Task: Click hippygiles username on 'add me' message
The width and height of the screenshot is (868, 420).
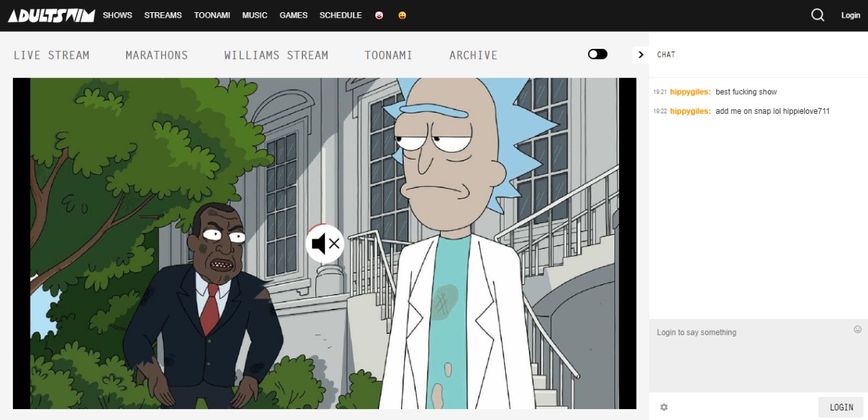Action: pyautogui.click(x=690, y=111)
